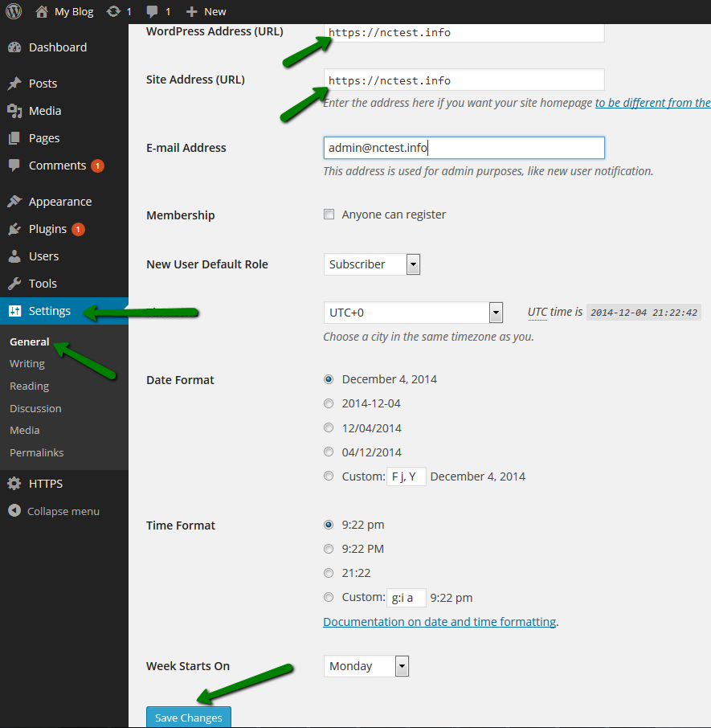Screen dimensions: 711x728
Task: Select time format 21:22
Action: pyautogui.click(x=329, y=573)
